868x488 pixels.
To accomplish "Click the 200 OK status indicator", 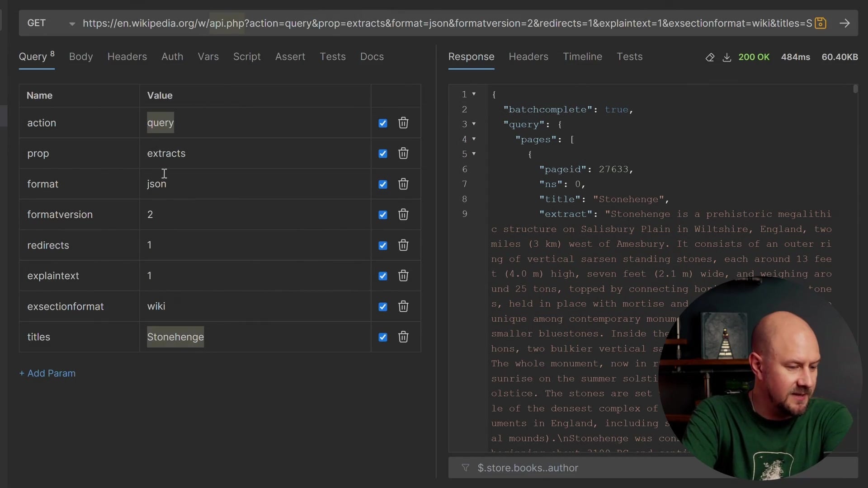I will (x=754, y=57).
